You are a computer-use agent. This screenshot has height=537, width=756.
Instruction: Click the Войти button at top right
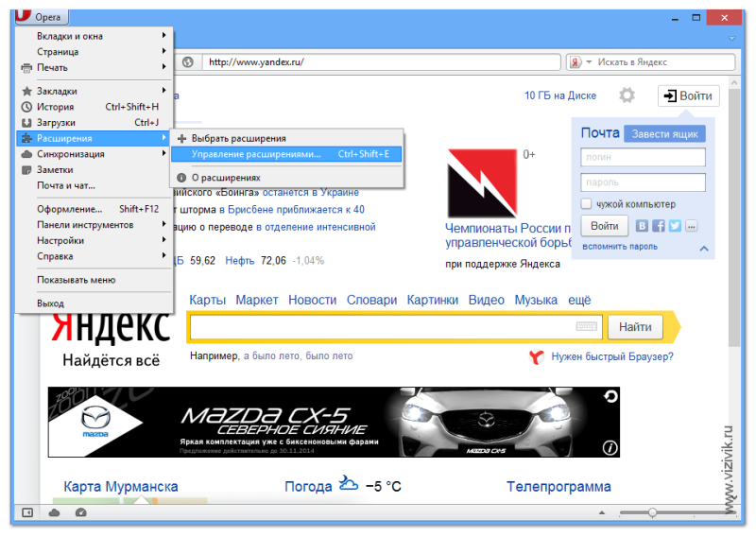(x=689, y=96)
